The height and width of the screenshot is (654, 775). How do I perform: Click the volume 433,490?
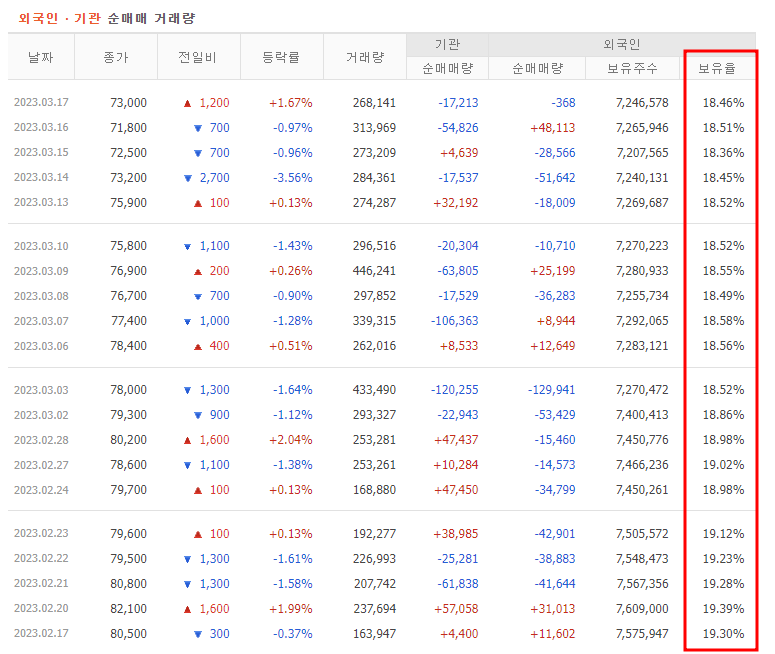374,390
